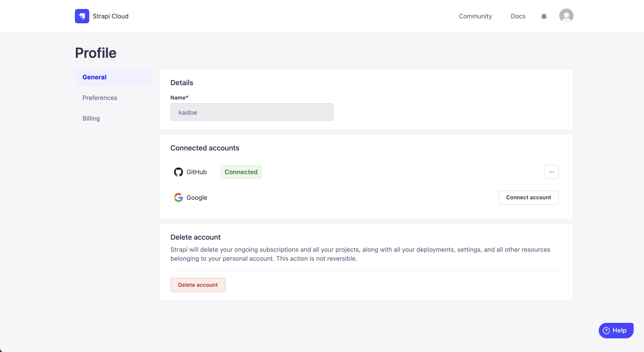Click the disabled Name input showing kaidoe
The height and width of the screenshot is (352, 644).
(252, 112)
